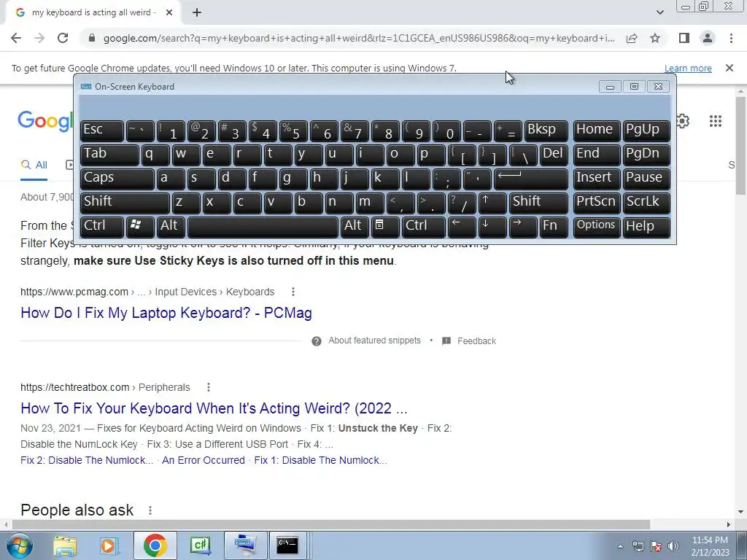The width and height of the screenshot is (747, 560).
Task: Click the Feedback link under snippet
Action: point(476,341)
